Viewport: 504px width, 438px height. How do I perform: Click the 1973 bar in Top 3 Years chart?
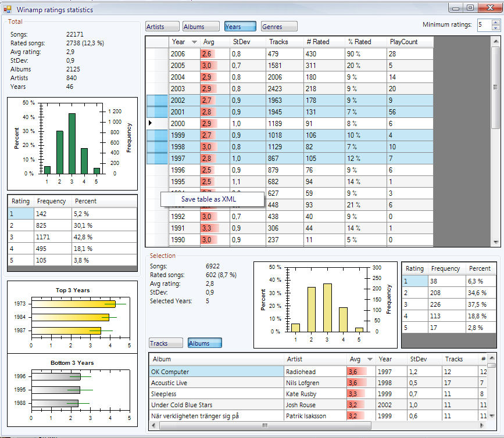pyautogui.click(x=73, y=304)
